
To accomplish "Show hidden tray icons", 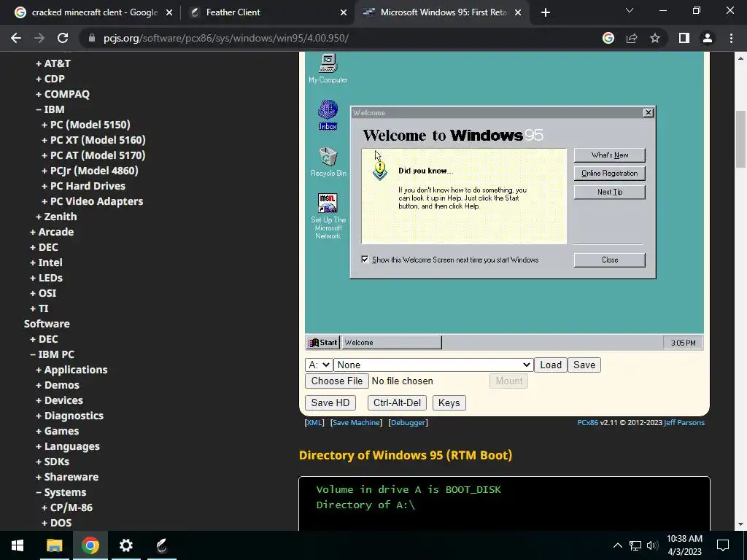I will click(x=617, y=545).
